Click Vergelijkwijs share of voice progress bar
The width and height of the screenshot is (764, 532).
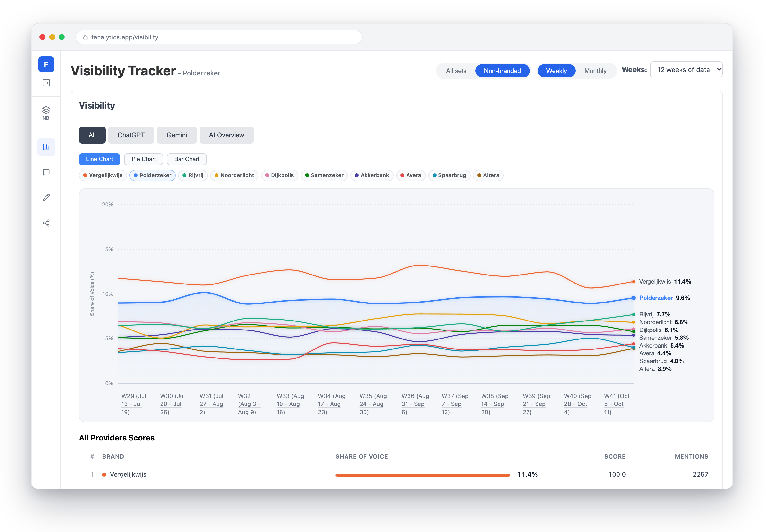423,475
